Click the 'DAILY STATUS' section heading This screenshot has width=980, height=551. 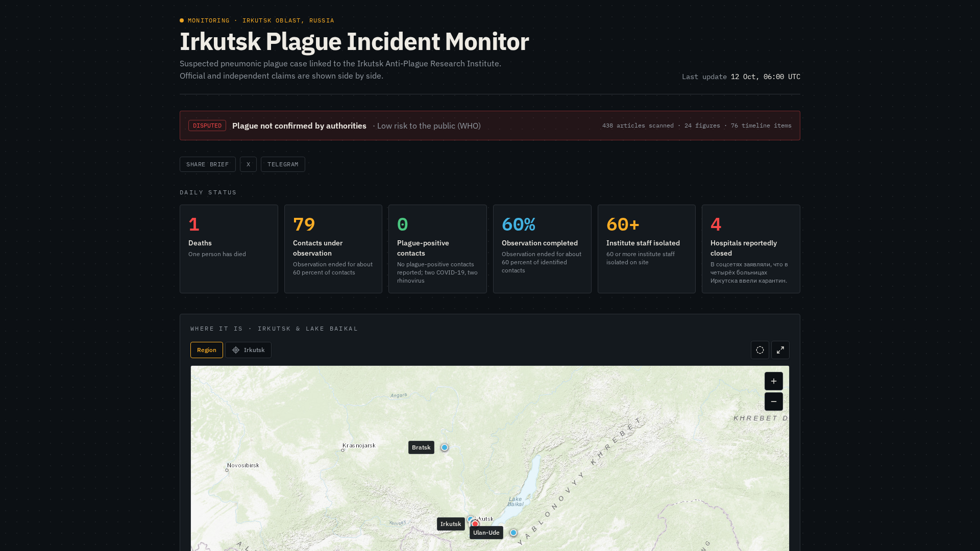coord(208,192)
